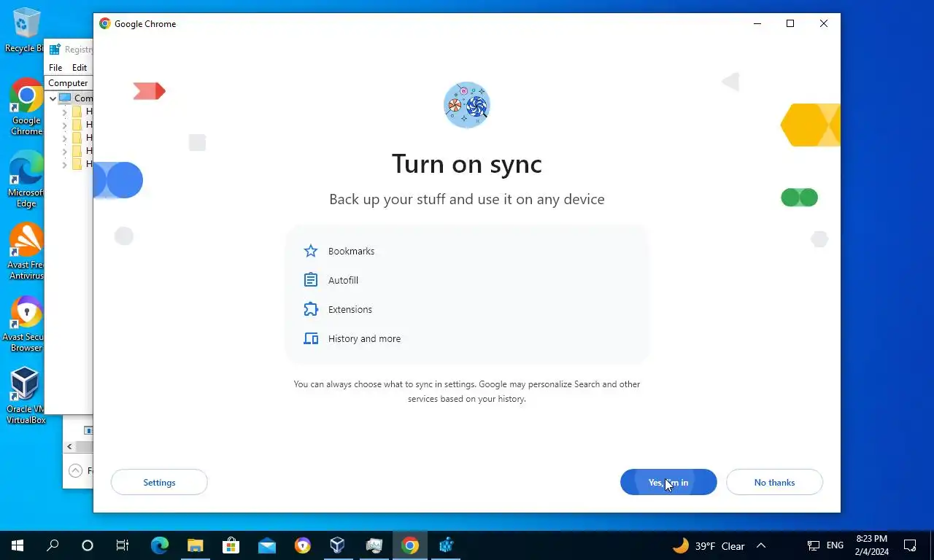Image resolution: width=934 pixels, height=560 pixels.
Task: Open weather widget showing 39°F Clear
Action: (x=709, y=545)
